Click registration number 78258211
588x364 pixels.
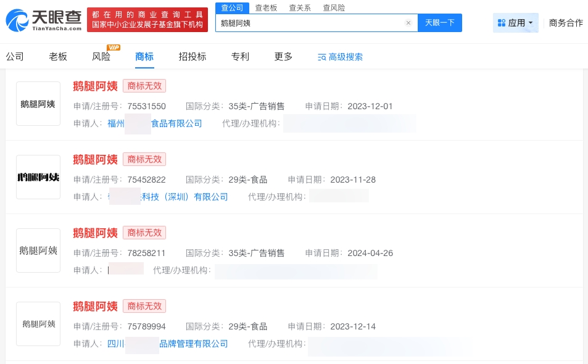point(147,254)
